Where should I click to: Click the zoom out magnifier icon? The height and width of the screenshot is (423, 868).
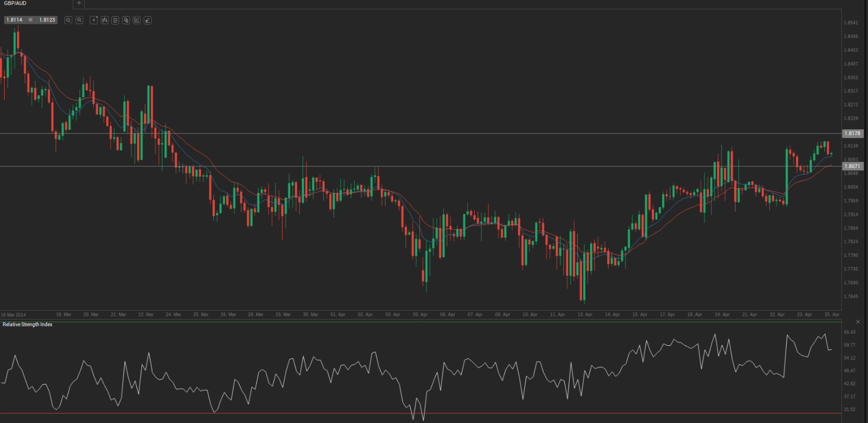68,20
